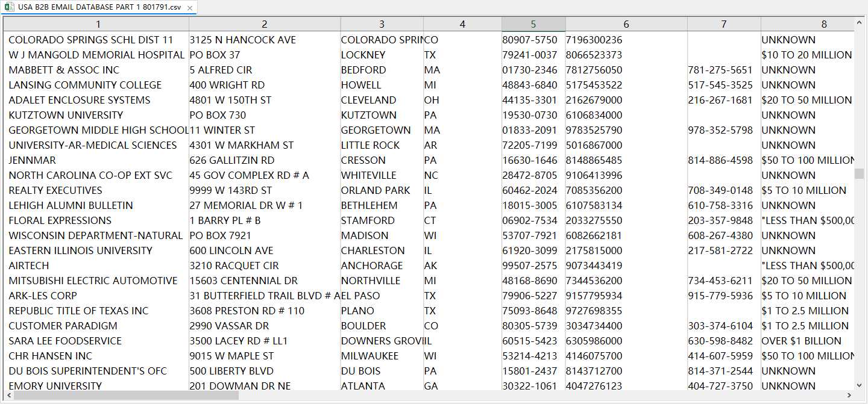Click the vertical scrollbar thumb

(x=859, y=173)
